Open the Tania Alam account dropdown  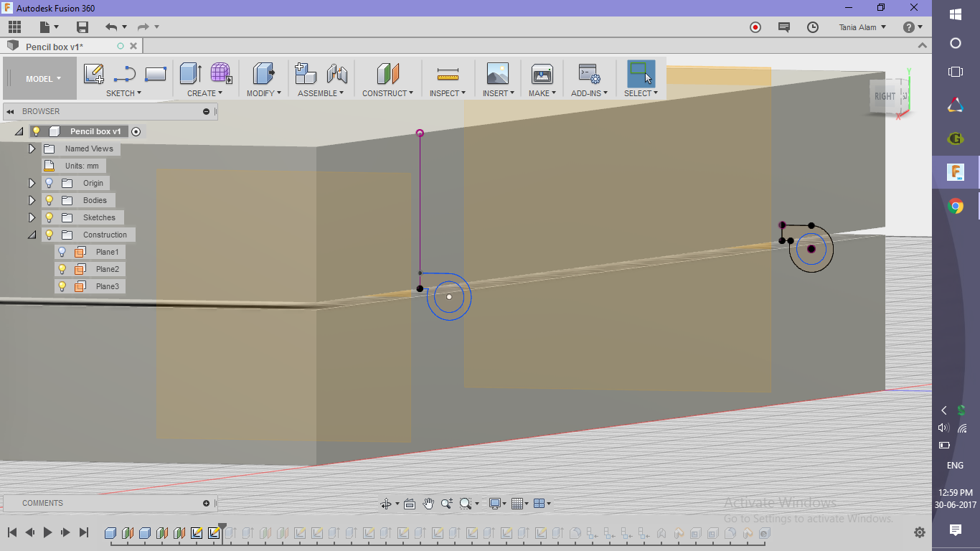tap(862, 27)
